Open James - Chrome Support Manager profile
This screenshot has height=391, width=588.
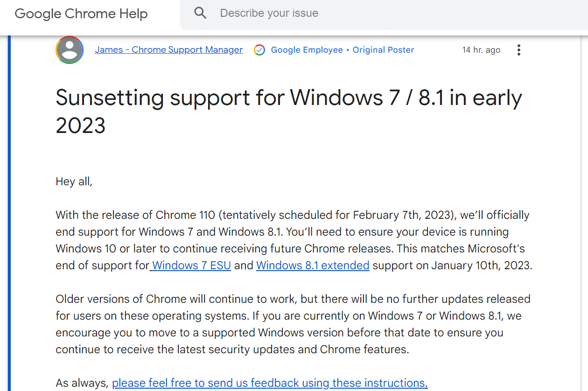point(168,50)
